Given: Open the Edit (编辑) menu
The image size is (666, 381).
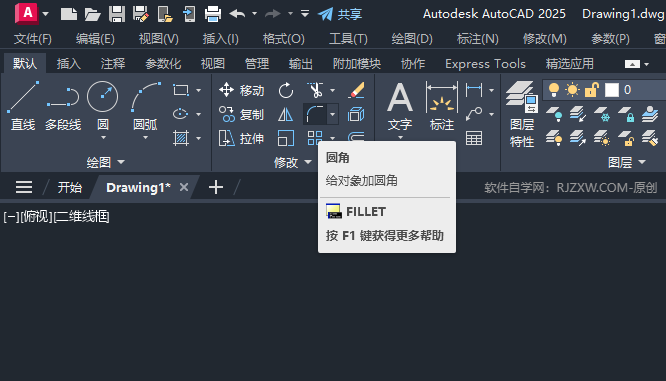Looking at the screenshot, I should coord(95,39).
